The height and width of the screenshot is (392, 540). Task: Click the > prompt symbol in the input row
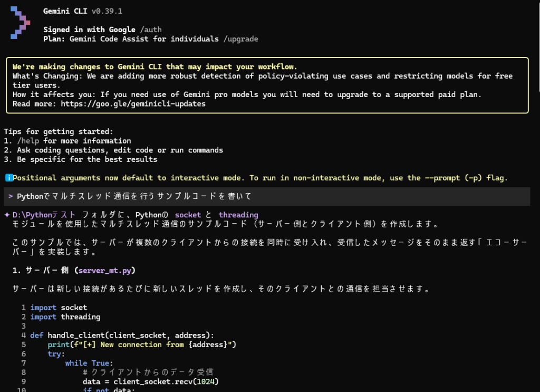(x=11, y=196)
